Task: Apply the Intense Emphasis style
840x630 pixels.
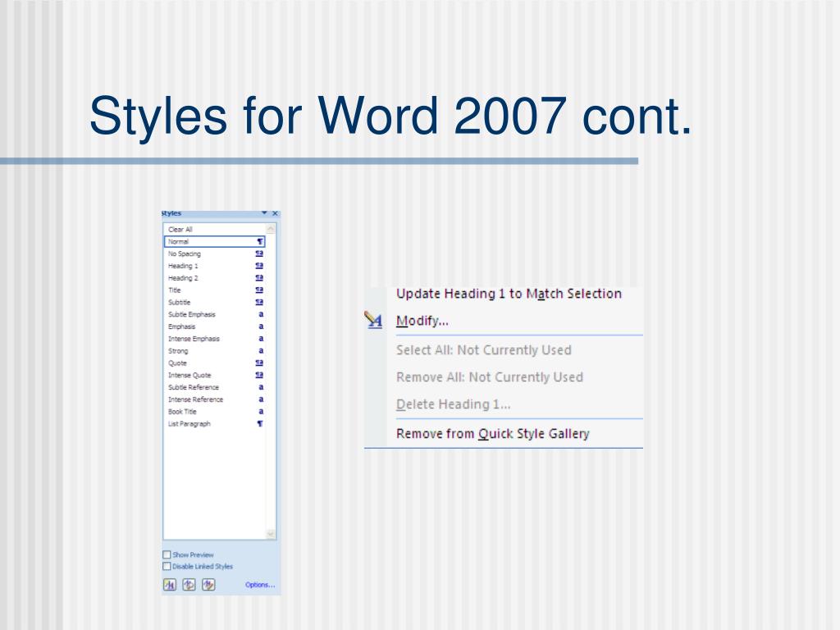Action: pyautogui.click(x=214, y=339)
